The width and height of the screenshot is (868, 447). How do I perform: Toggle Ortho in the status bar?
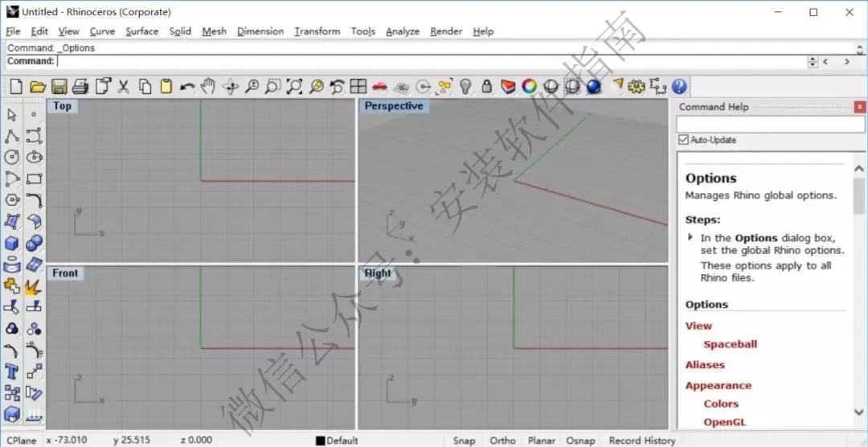pos(502,441)
